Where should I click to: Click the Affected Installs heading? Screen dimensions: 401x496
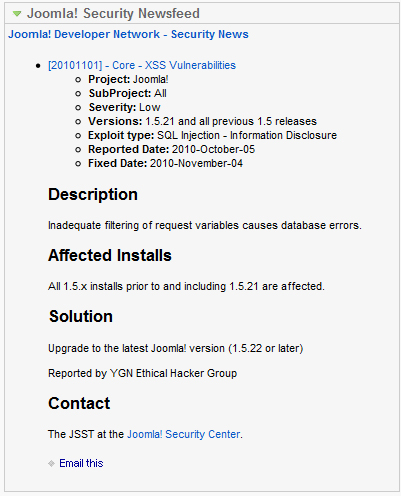(110, 255)
